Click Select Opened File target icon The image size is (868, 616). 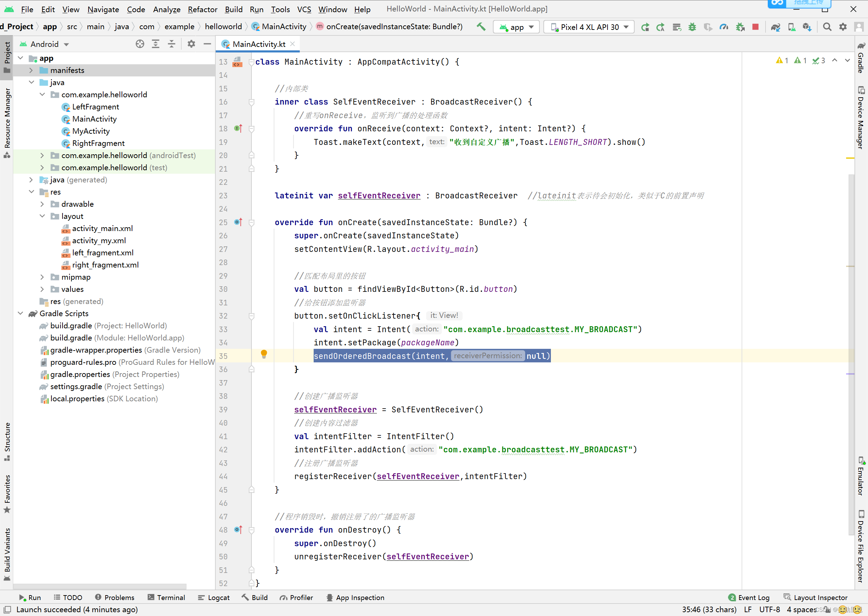[140, 44]
